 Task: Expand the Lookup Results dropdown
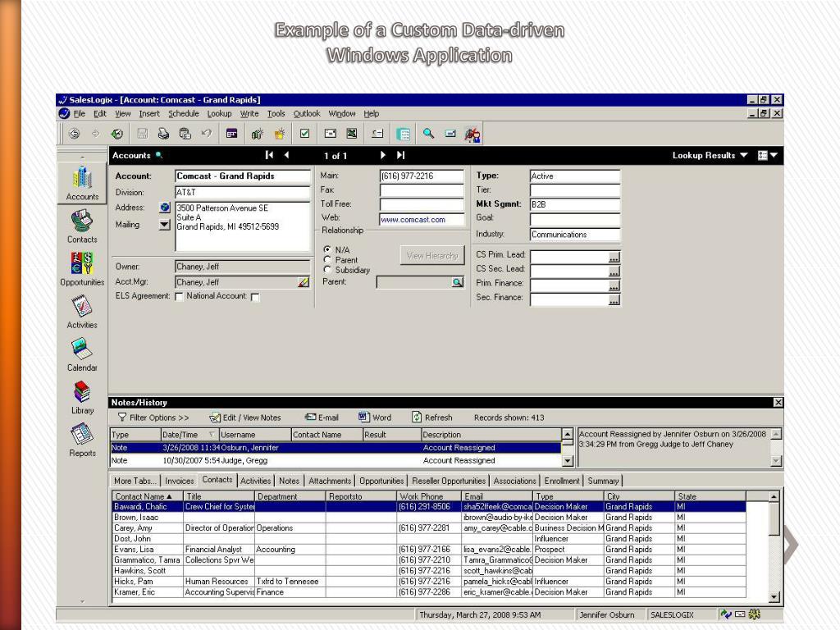743,155
